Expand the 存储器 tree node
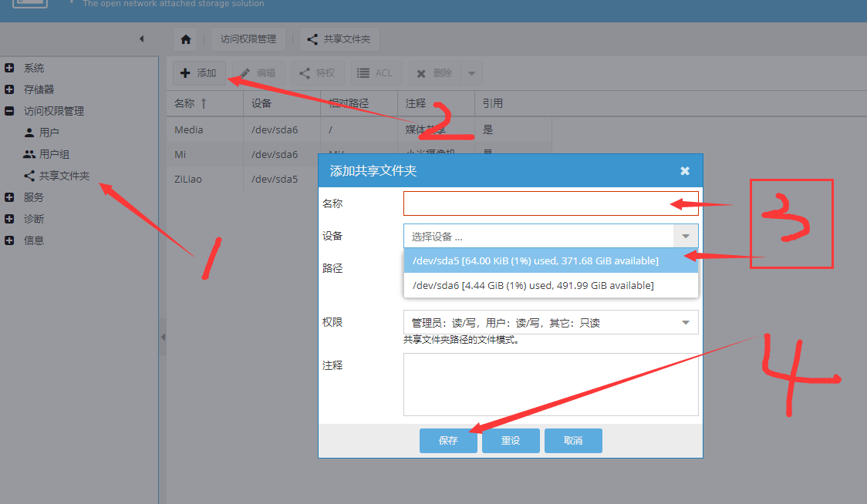 tap(9, 89)
